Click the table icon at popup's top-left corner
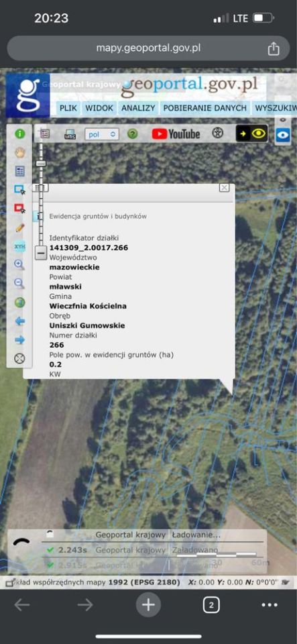Viewport: 297px width, 644px height. click(39, 188)
